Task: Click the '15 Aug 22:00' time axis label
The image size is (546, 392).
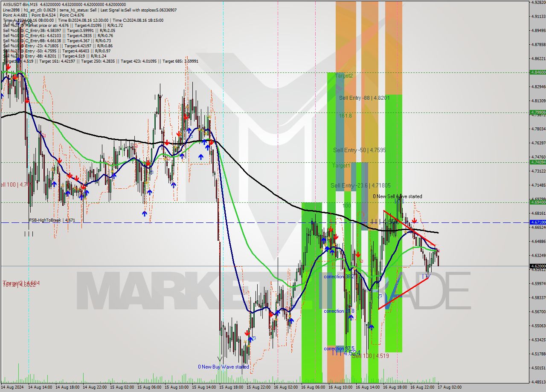Action: (x=258, y=387)
